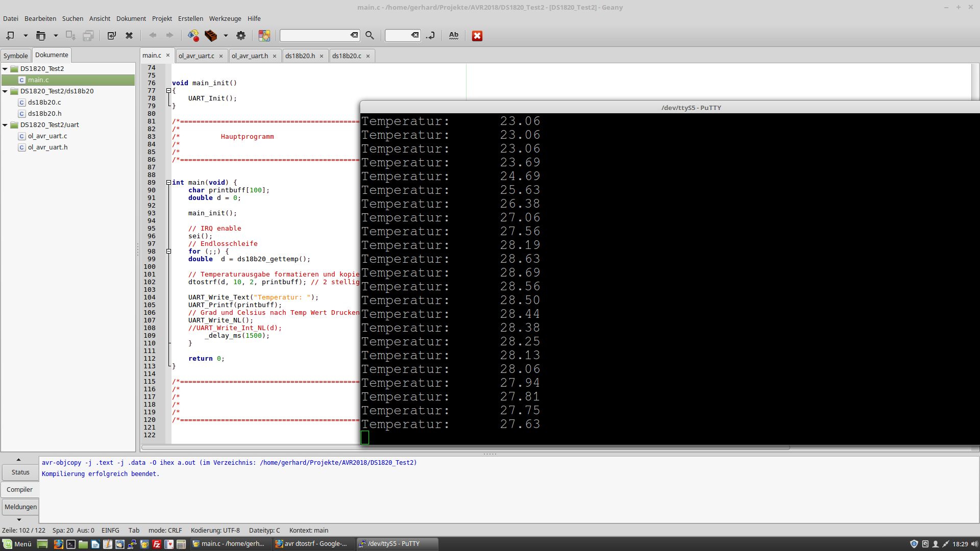Close current file with toolbar X icon
980x551 pixels.
(129, 36)
